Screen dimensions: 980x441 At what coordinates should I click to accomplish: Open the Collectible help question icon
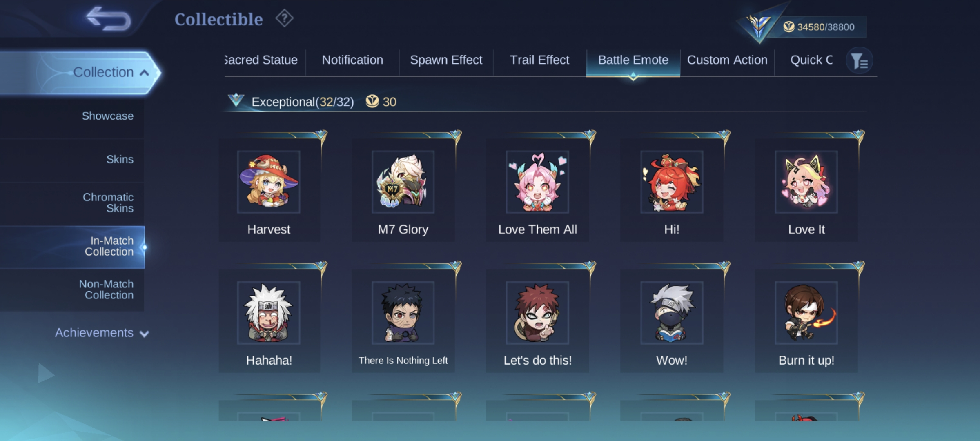pos(284,19)
